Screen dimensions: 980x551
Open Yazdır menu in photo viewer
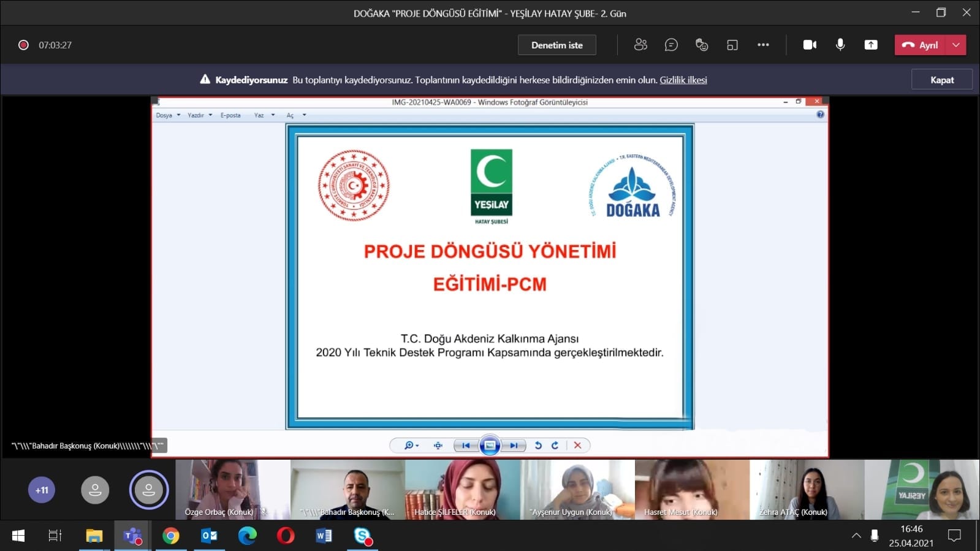pos(200,115)
